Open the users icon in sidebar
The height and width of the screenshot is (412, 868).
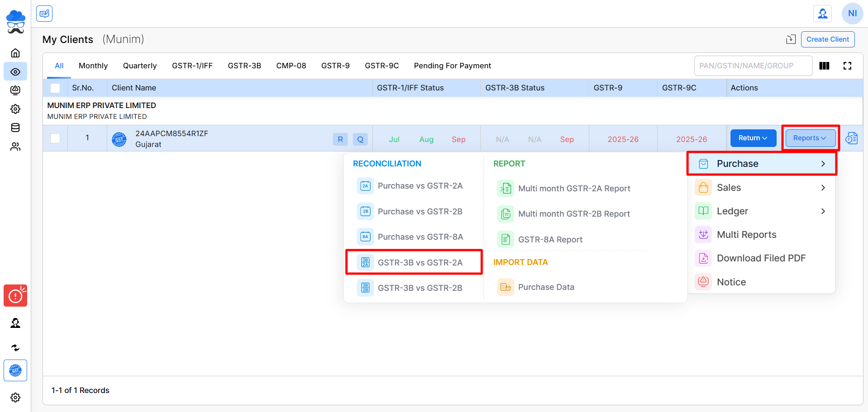click(x=15, y=147)
